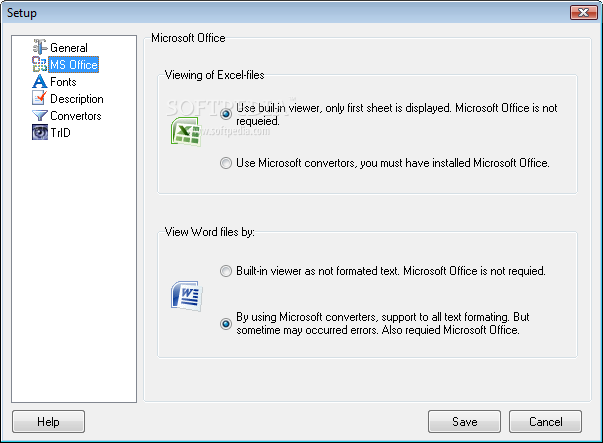Select Use Microsoft convertors radio for Excel
603x443 pixels.
226,163
